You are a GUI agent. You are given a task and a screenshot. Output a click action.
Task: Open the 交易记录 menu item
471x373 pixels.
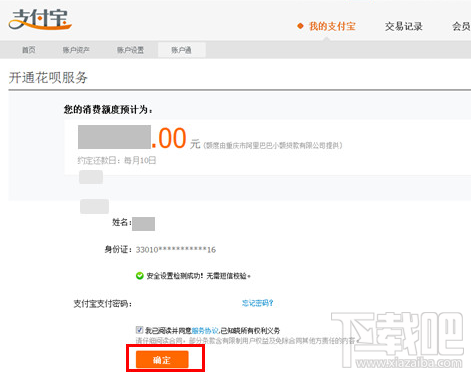[404, 26]
